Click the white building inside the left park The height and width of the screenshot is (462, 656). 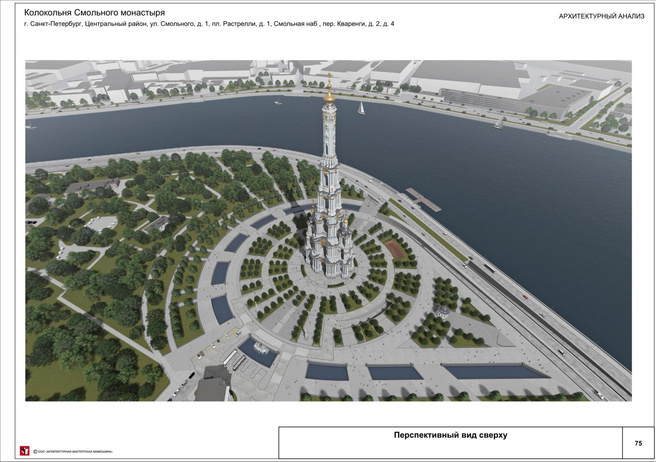[x=102, y=224]
